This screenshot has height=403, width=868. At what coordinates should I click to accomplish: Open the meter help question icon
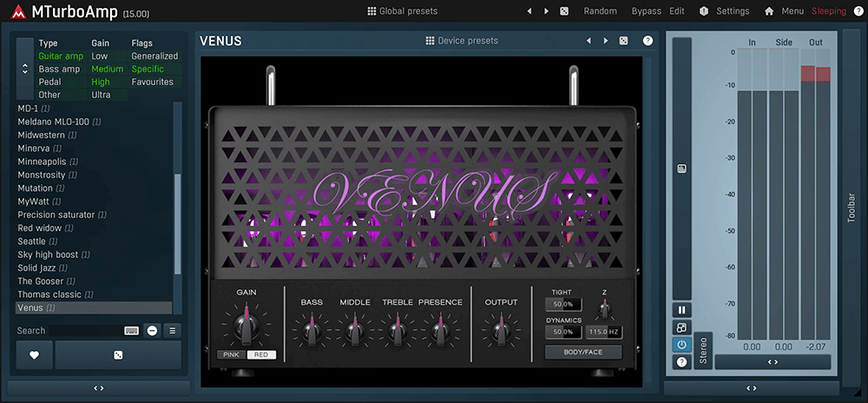pyautogui.click(x=681, y=362)
